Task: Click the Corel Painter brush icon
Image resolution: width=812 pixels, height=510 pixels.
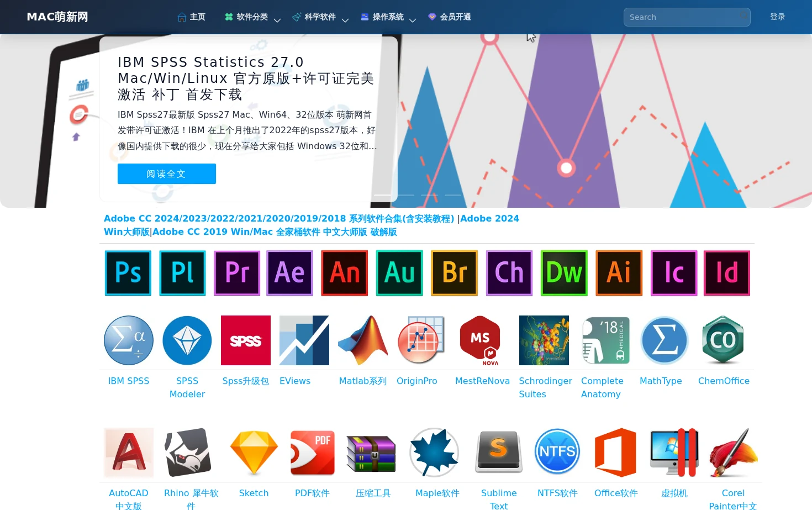Action: (x=733, y=453)
